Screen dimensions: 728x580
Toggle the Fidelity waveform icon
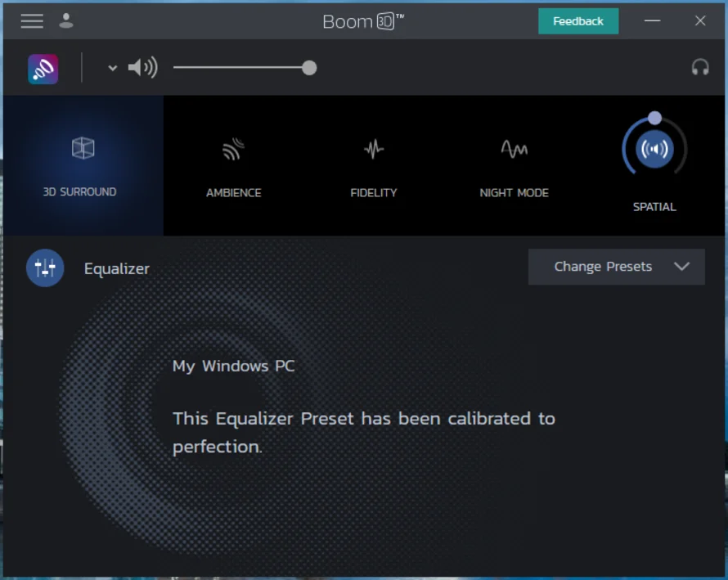tap(374, 149)
